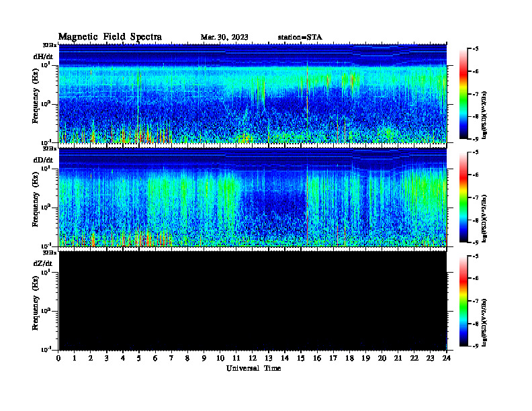Click hour tick label "16" on time axis
Screen dimensions: 532x411
click(317, 358)
